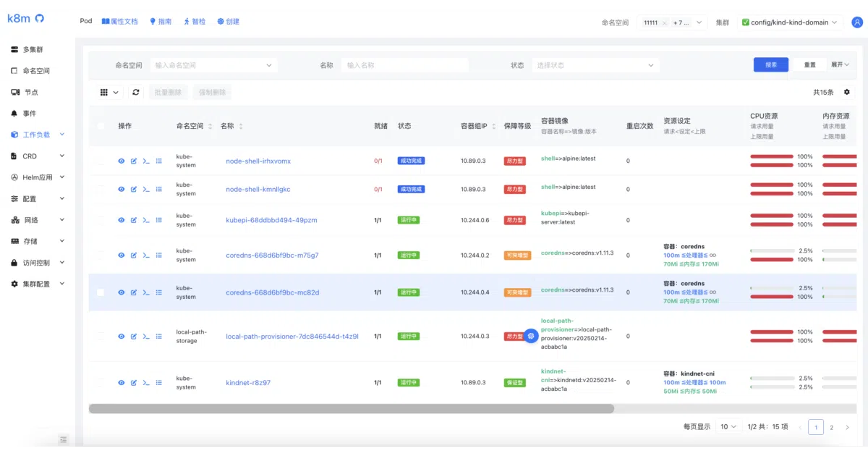Viewport: 868px width, 456px height.
Task: View details with the eye icon for kubepi-68ddbbd494-49pzm
Action: pyautogui.click(x=122, y=220)
